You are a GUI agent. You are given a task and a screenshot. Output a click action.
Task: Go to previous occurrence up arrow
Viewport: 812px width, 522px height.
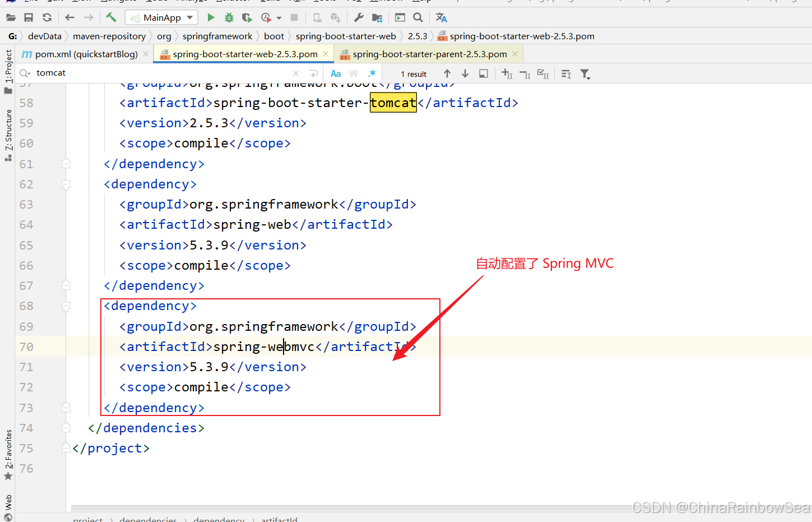click(x=447, y=73)
